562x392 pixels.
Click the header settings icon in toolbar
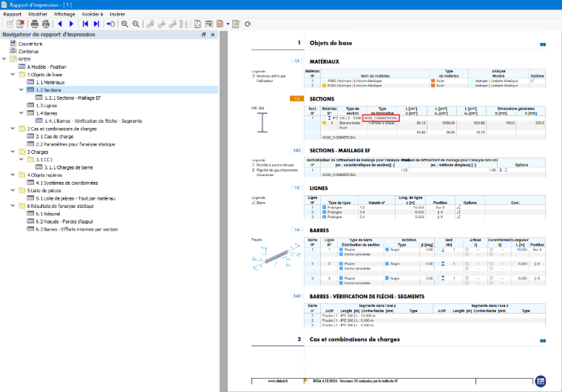coord(209,24)
